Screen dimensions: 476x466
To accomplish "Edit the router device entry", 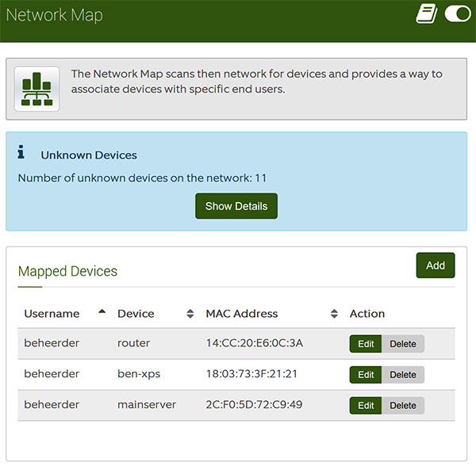I will (366, 344).
